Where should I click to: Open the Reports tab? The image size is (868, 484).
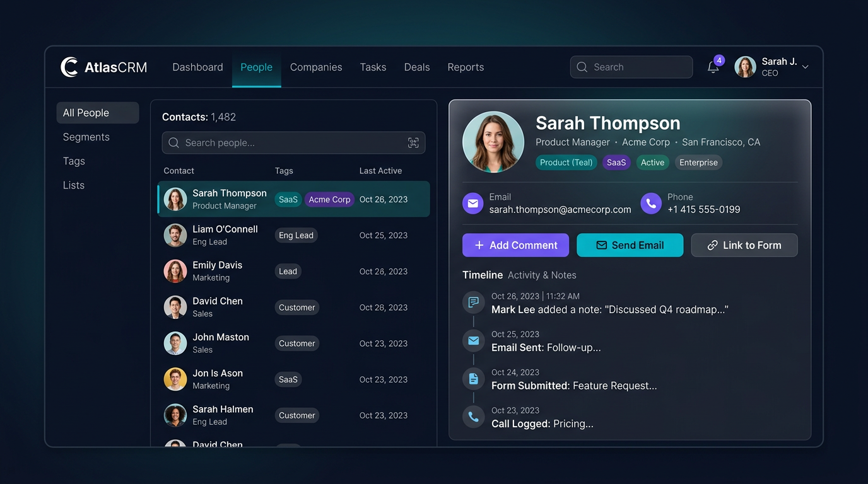coord(466,67)
